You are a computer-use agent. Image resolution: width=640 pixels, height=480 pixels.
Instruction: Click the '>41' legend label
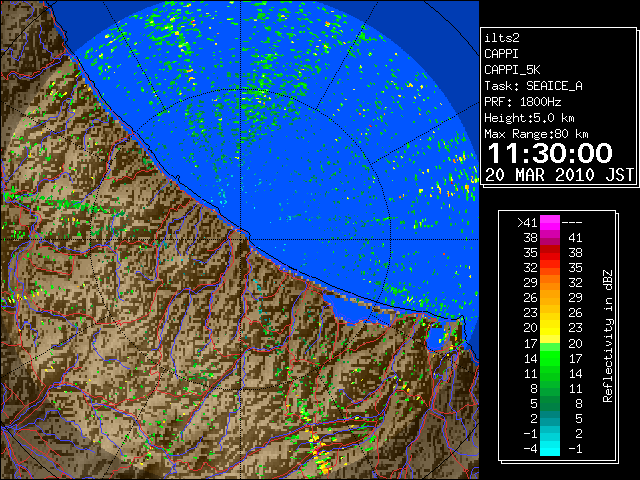[527, 223]
